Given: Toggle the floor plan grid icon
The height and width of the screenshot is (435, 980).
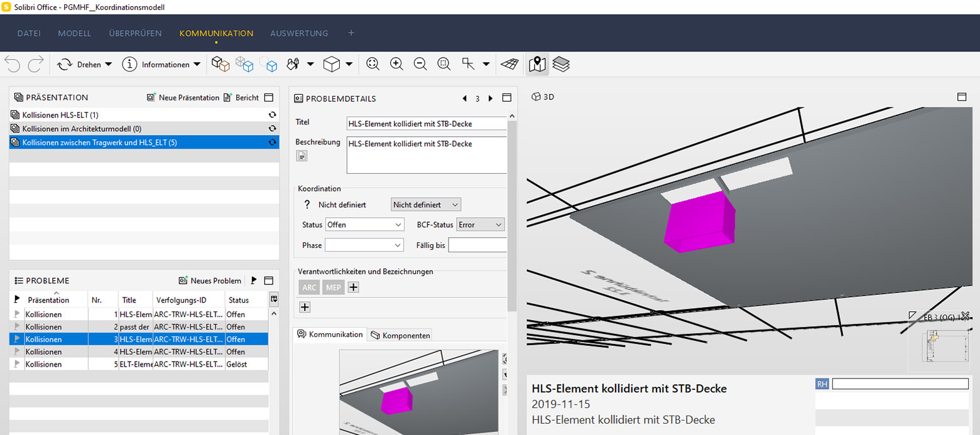Looking at the screenshot, I should pyautogui.click(x=509, y=64).
